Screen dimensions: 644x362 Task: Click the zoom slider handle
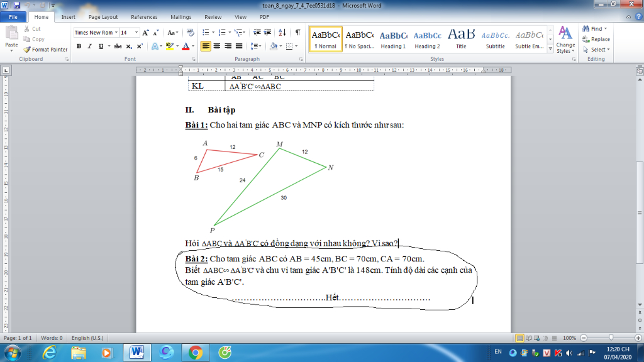click(x=611, y=337)
